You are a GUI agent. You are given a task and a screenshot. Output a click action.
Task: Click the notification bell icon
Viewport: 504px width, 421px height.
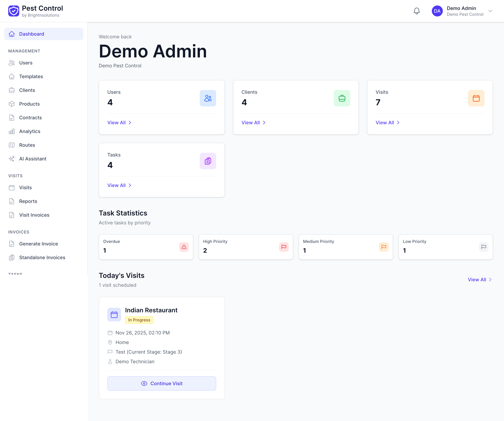416,11
